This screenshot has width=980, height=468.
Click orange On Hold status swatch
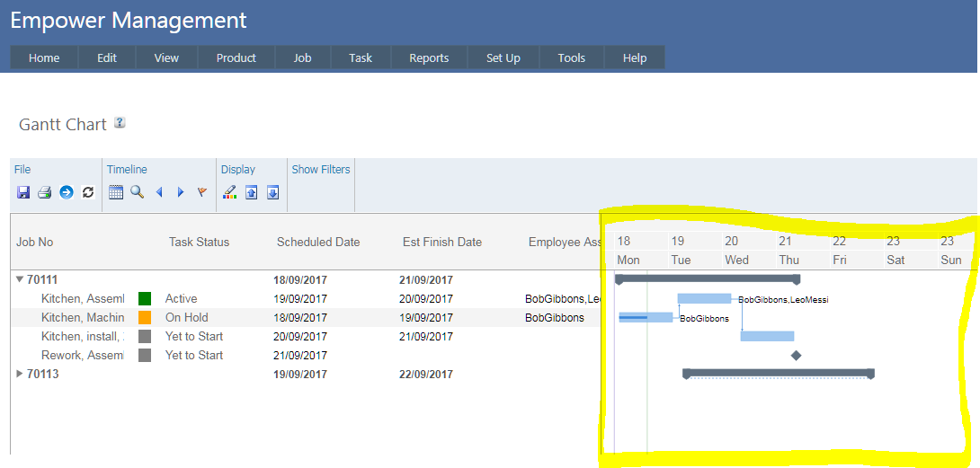145,317
